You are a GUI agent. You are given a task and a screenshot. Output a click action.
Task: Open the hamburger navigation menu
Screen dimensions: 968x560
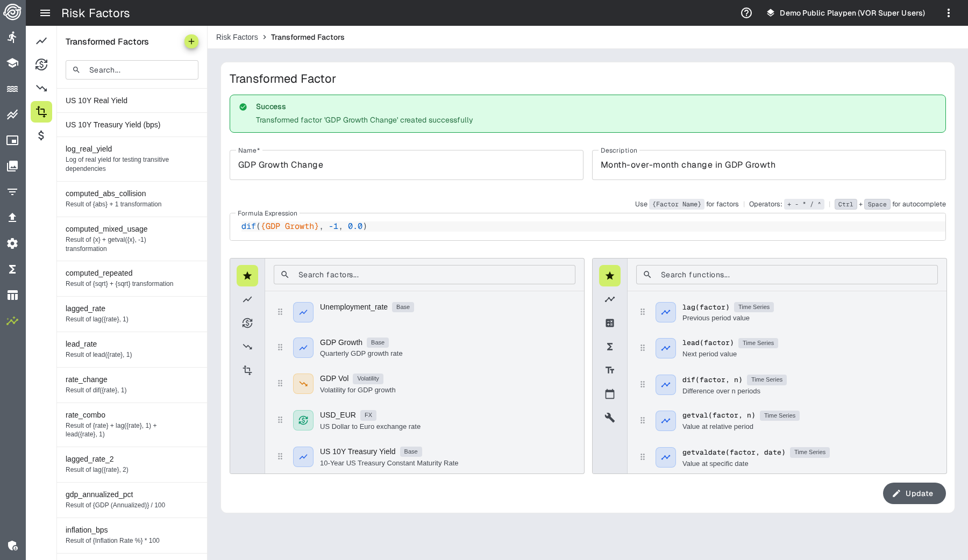pos(45,13)
